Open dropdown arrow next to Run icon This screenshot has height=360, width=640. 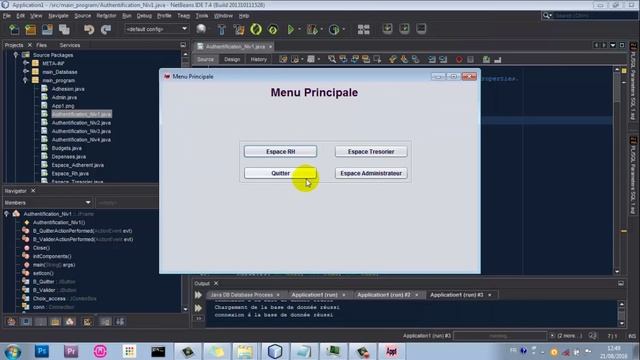coord(300,29)
